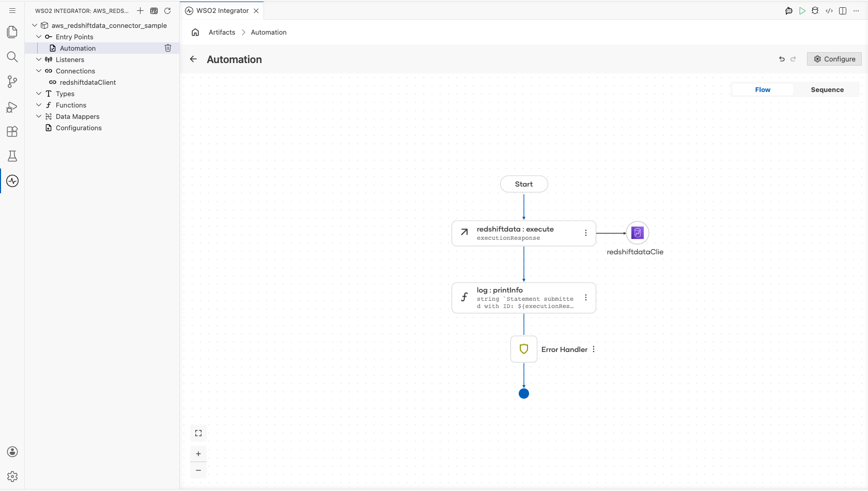Image resolution: width=868 pixels, height=491 pixels.
Task: Open the Extensions icon in activity bar
Action: pyautogui.click(x=12, y=131)
